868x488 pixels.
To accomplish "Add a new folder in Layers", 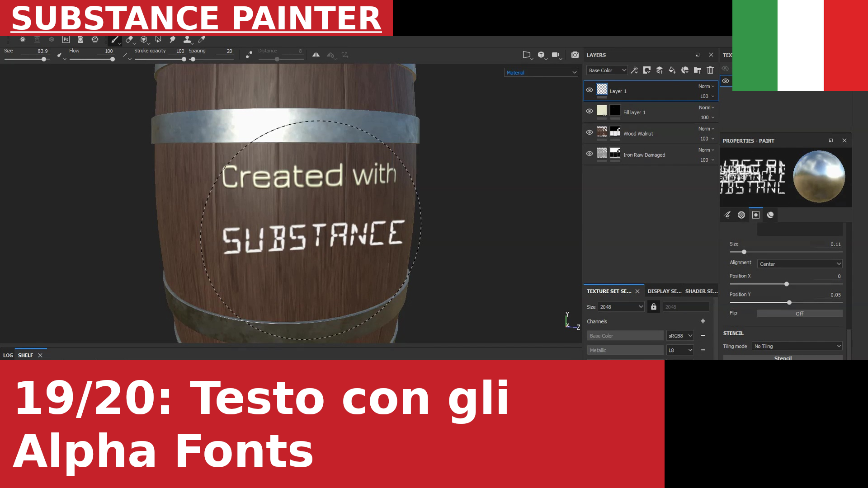I will (698, 70).
